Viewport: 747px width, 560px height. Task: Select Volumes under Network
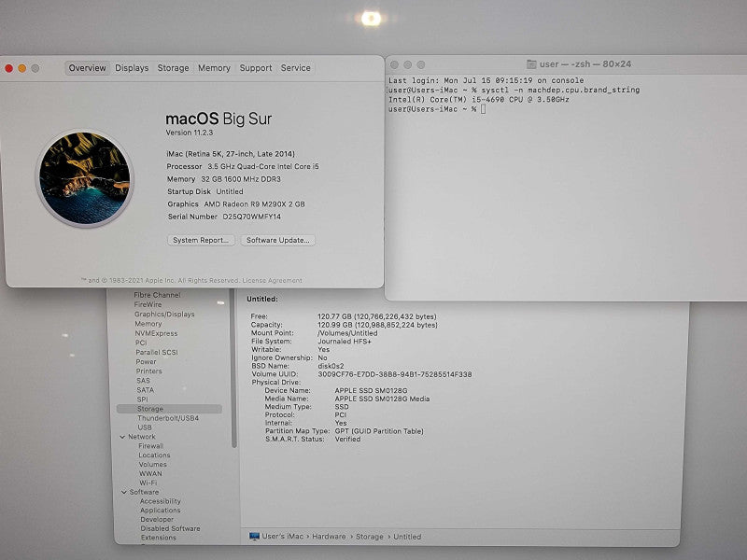153,464
